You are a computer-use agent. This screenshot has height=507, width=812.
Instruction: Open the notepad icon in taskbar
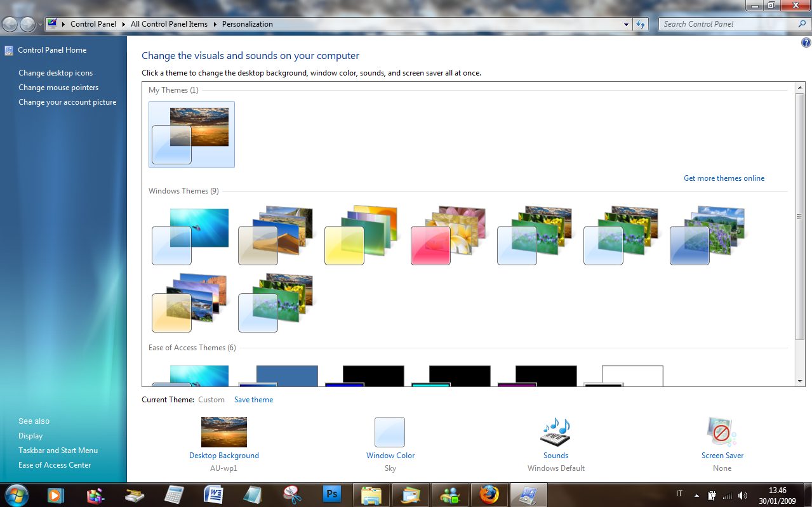253,494
